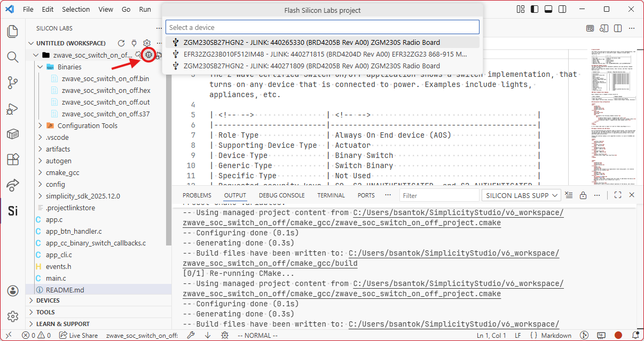Open Silicon Labs panel more actions
This screenshot has width=644, height=341.
(x=159, y=28)
